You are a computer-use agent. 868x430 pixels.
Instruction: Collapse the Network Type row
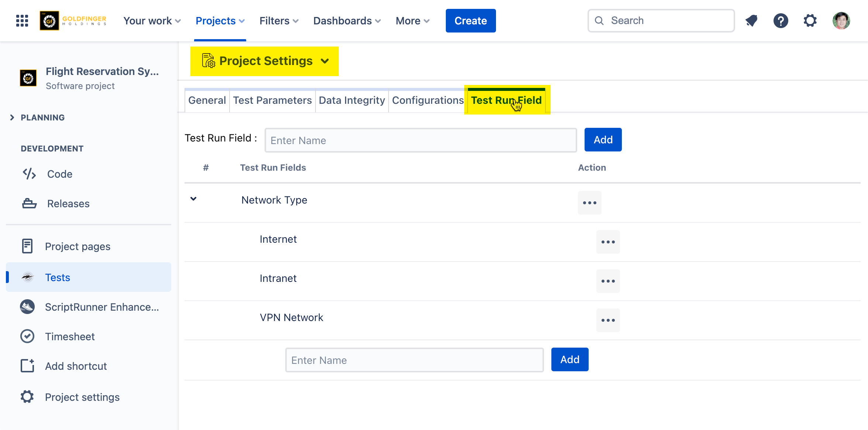tap(193, 199)
